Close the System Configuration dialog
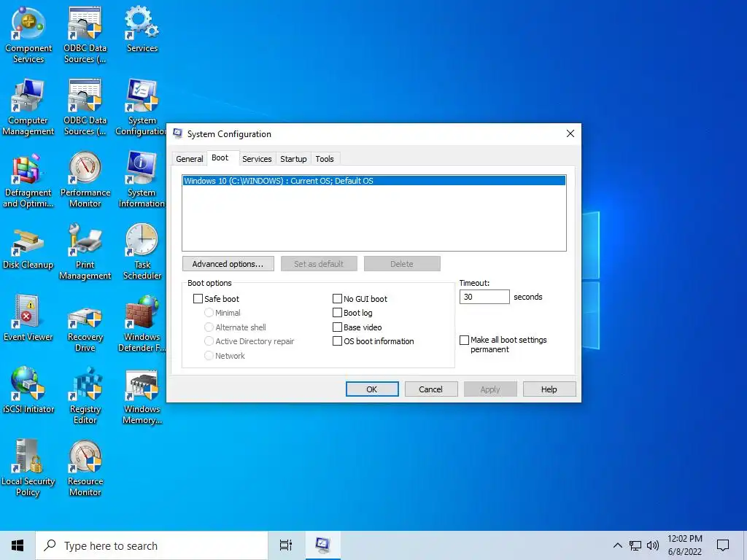The image size is (747, 560). click(570, 134)
